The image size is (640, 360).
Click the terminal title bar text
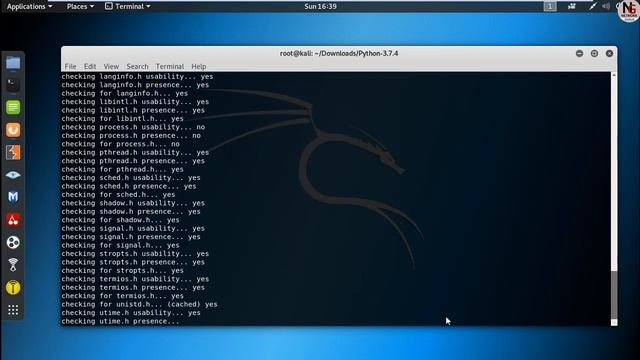[x=339, y=53]
